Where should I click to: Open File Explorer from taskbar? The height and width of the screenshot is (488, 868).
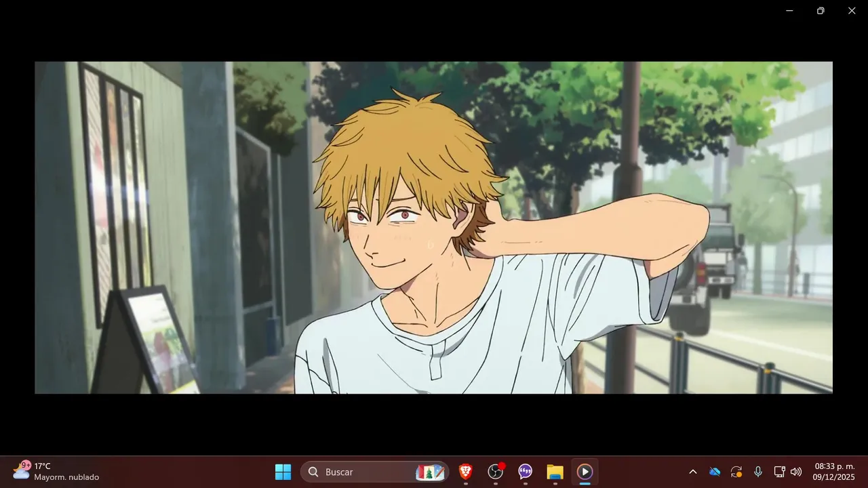click(555, 472)
